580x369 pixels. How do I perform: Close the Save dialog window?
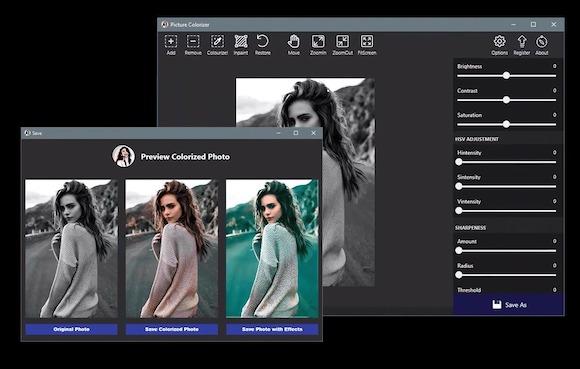[x=314, y=133]
